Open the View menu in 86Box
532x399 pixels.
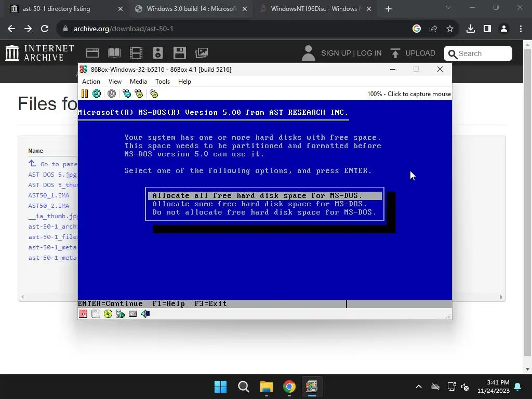coord(115,82)
